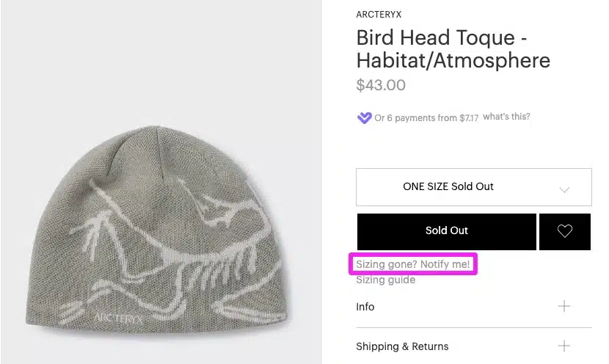This screenshot has width=609, height=364.
Task: Click the beanie product image
Action: point(161,182)
